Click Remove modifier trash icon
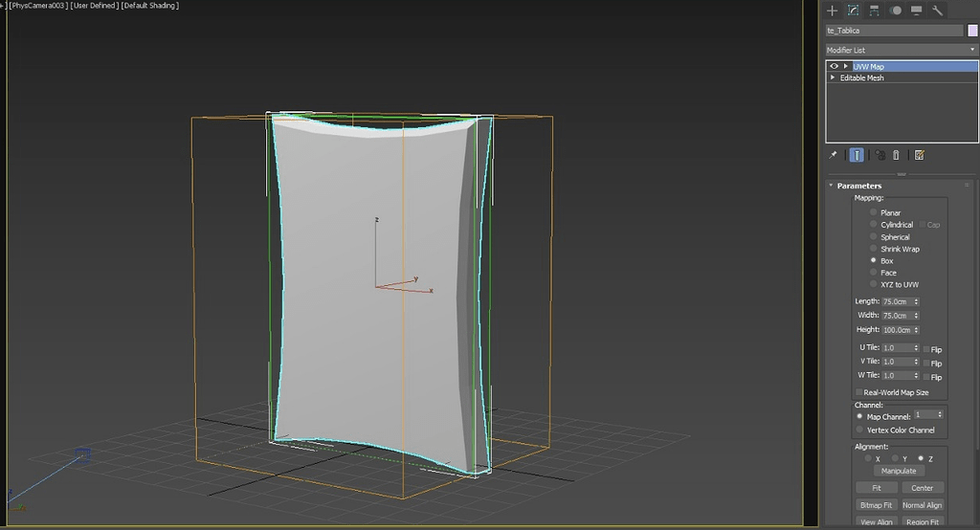Screen dimensions: 980x530 896,155
